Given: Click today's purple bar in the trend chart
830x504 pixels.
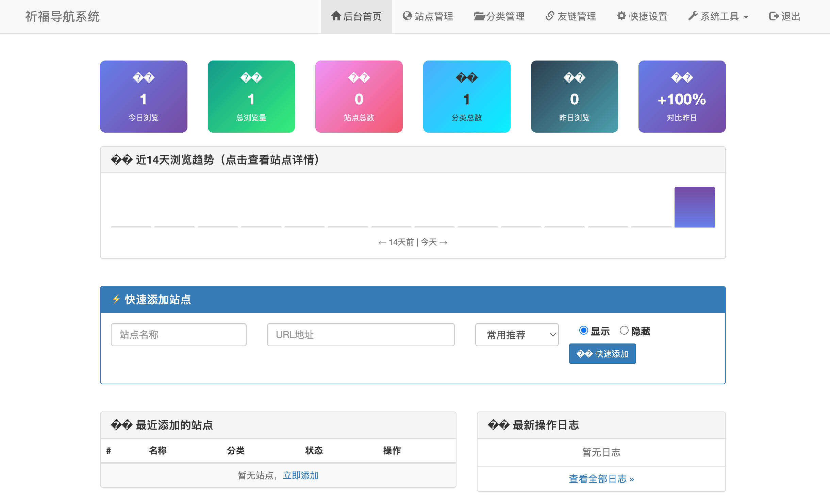Looking at the screenshot, I should tap(695, 207).
